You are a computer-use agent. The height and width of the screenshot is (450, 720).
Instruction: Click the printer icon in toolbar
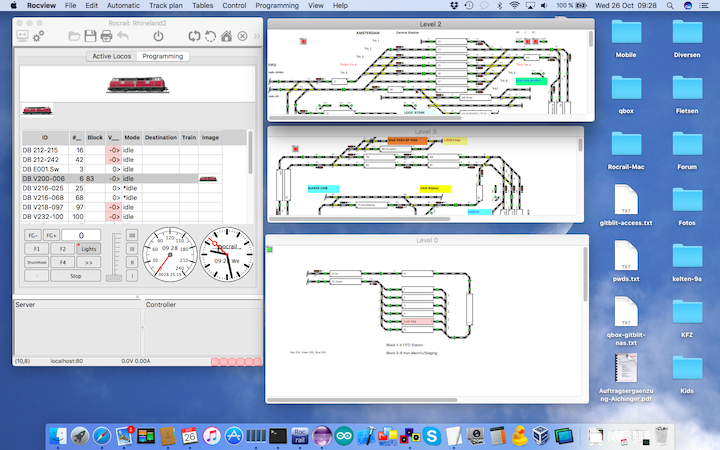pos(106,36)
